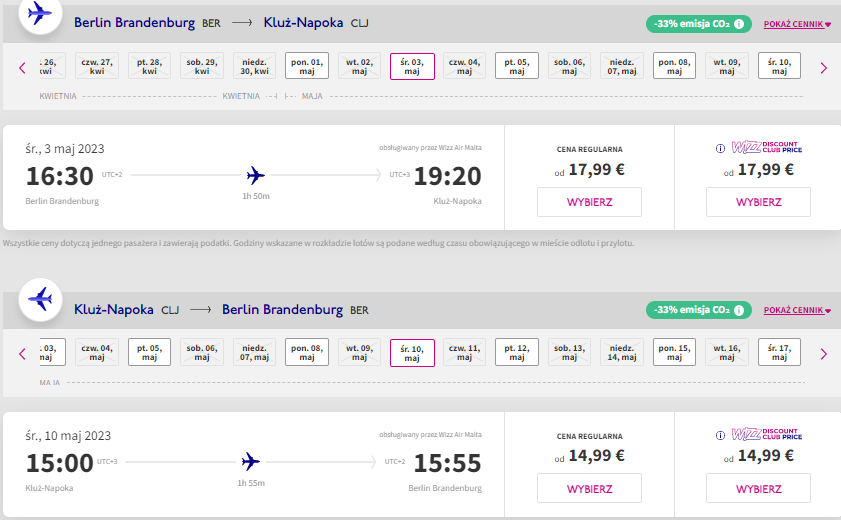The height and width of the screenshot is (520, 841).
Task: Show next dates for return flight
Action: tap(823, 354)
